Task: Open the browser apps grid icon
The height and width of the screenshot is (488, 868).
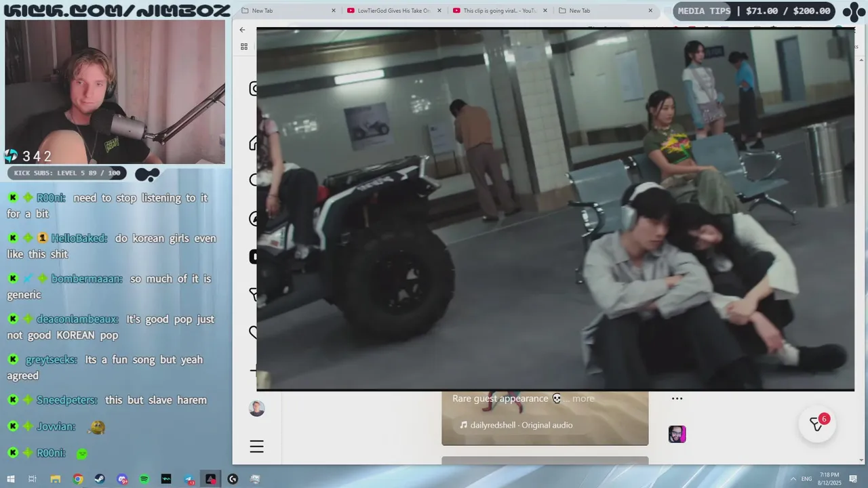Action: (244, 47)
